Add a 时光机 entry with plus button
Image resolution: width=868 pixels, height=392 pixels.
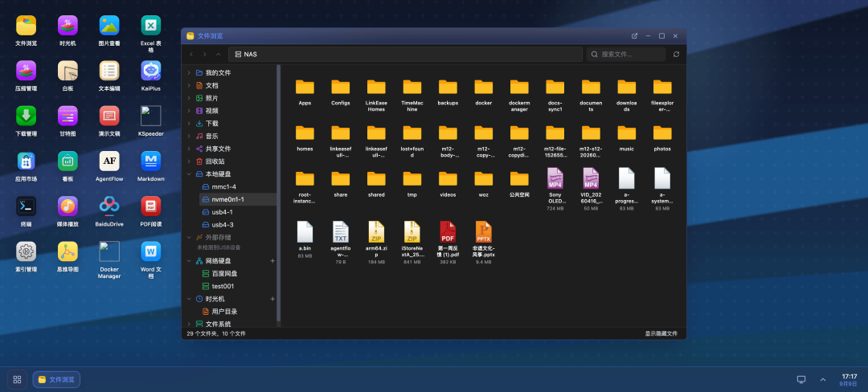point(272,299)
